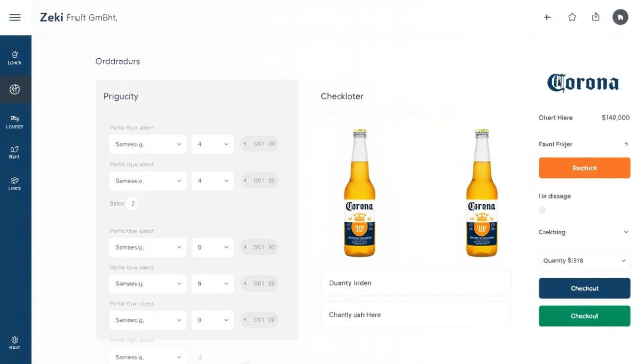Click the green Checkout button
Viewport: 637px width, 364px height.
coord(585,316)
